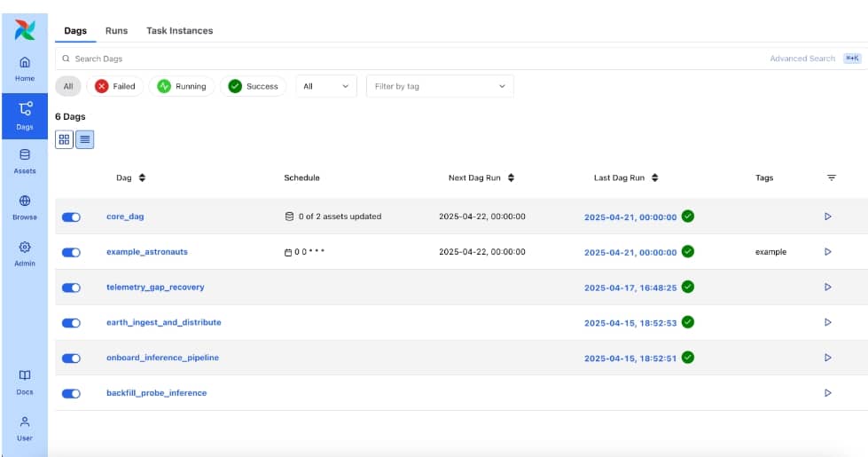Select the All status filter

(x=68, y=86)
